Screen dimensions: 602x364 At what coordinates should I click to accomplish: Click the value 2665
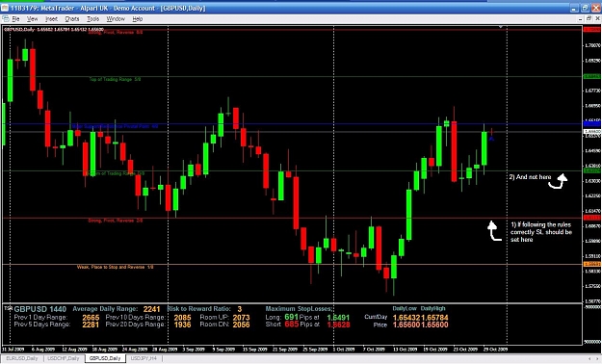click(91, 318)
